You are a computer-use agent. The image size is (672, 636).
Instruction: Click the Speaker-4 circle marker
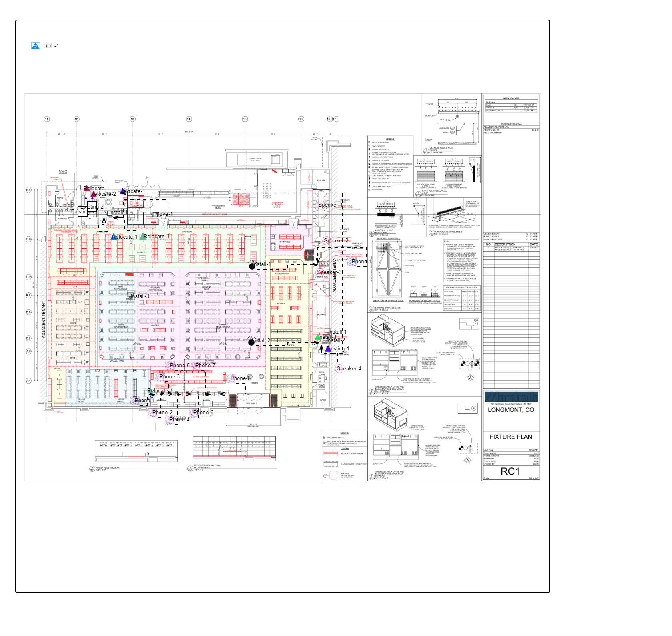[x=339, y=369]
